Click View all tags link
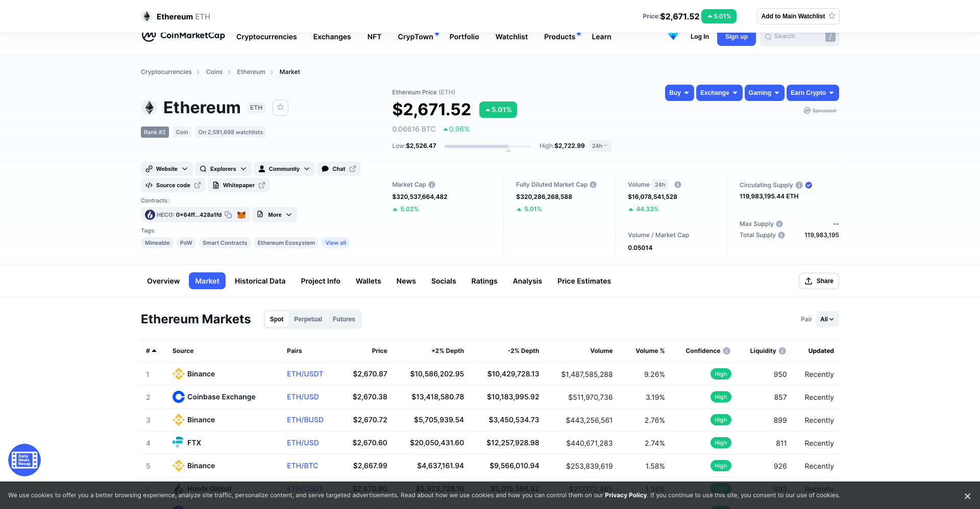 tap(336, 243)
